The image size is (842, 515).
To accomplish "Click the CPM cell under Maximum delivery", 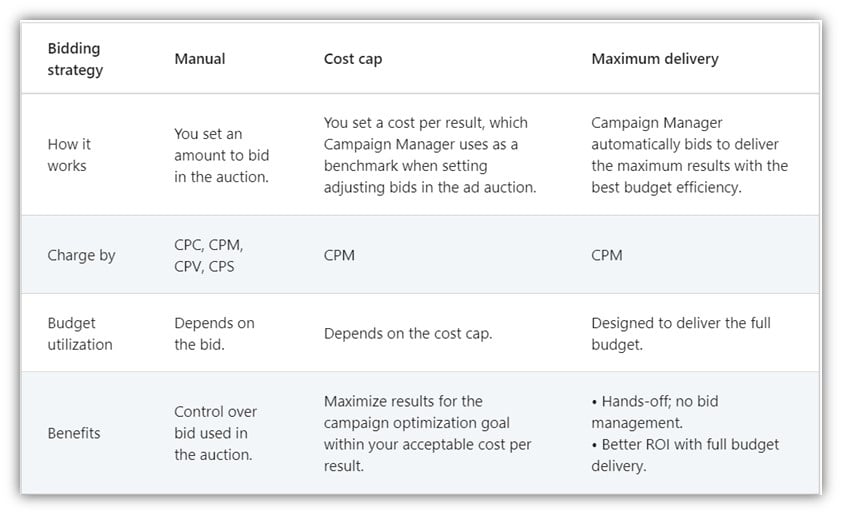I will pos(607,255).
